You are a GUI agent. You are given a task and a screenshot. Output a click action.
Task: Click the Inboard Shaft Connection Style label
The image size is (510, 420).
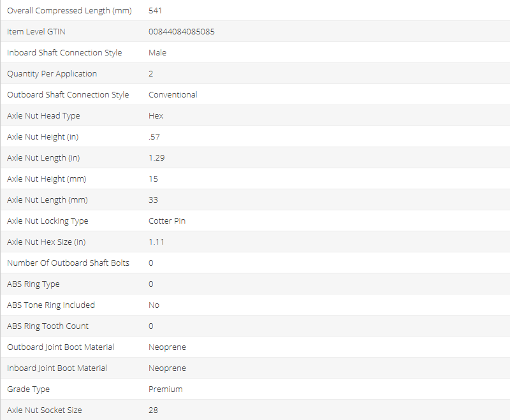click(64, 52)
